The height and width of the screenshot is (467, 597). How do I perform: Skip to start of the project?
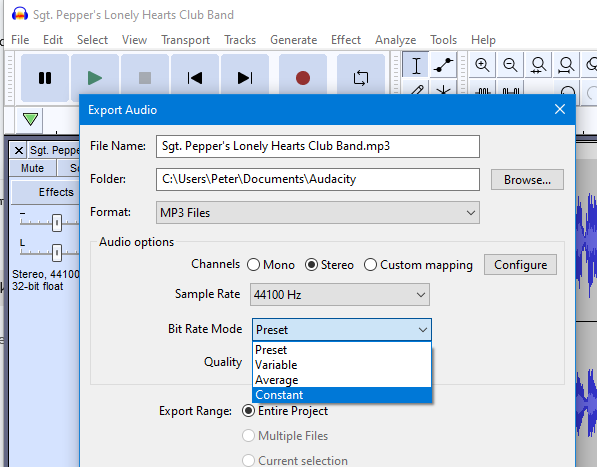pyautogui.click(x=195, y=78)
